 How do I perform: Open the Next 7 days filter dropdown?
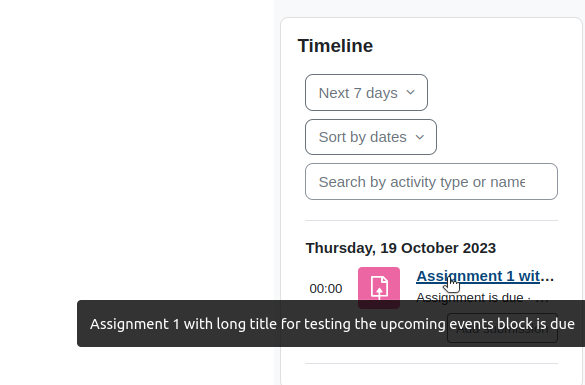[x=366, y=93]
